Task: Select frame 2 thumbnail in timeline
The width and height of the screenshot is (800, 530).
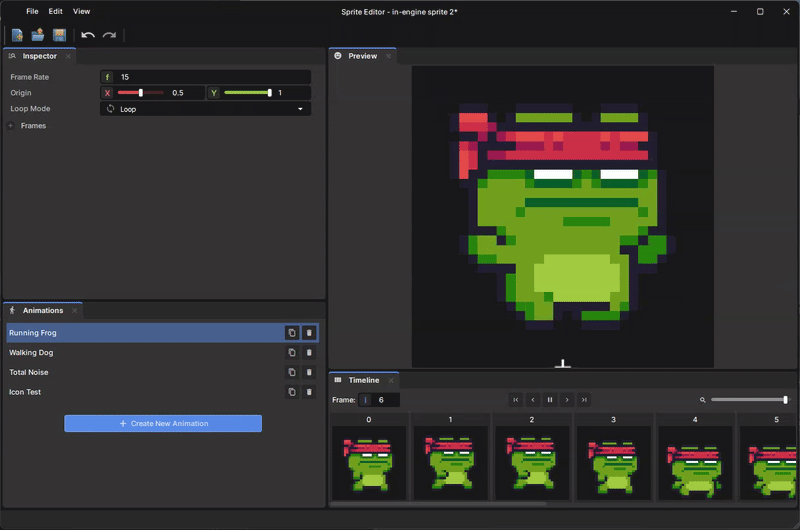Action: [532, 463]
